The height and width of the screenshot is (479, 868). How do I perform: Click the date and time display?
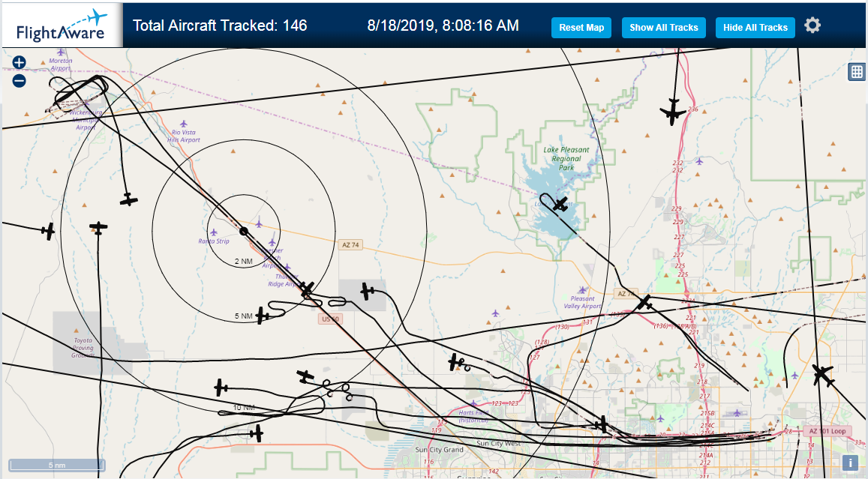443,25
